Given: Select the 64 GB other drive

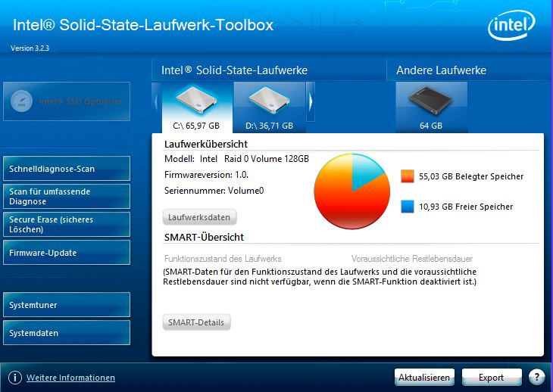Looking at the screenshot, I should pyautogui.click(x=431, y=107).
